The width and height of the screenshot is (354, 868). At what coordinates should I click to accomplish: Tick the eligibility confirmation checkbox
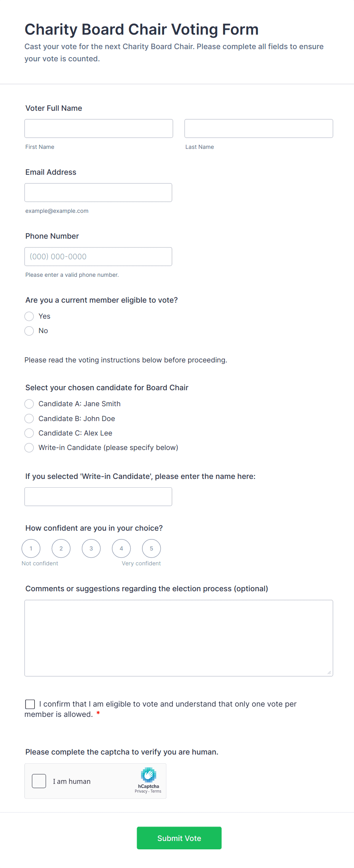coord(30,704)
